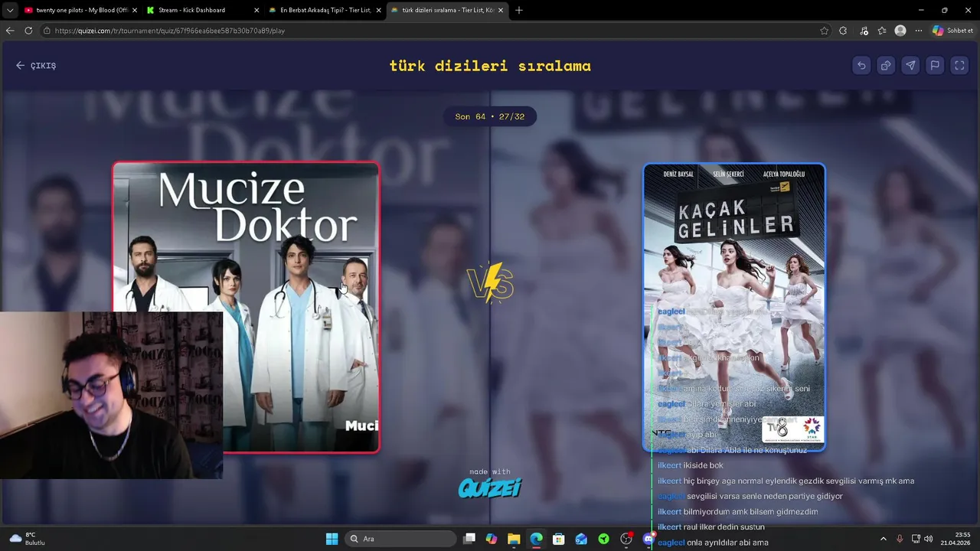Open the tab search dropdown
980x551 pixels.
coord(9,10)
